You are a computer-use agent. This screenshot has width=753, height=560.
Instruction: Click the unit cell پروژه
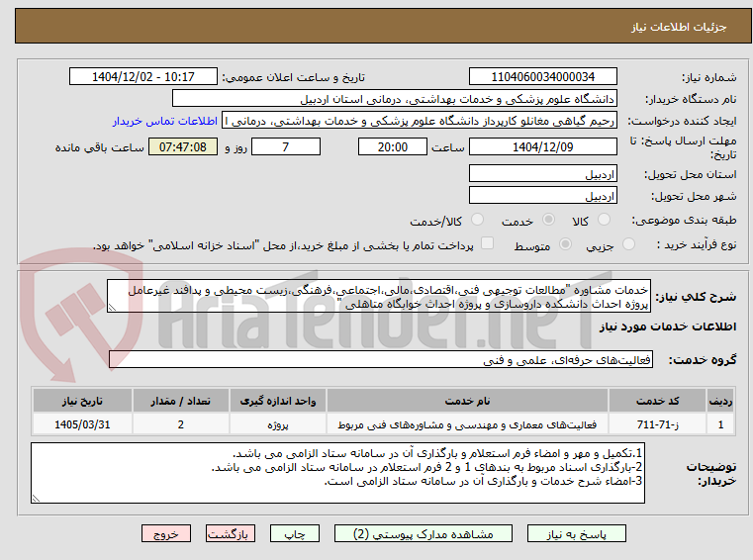278,424
